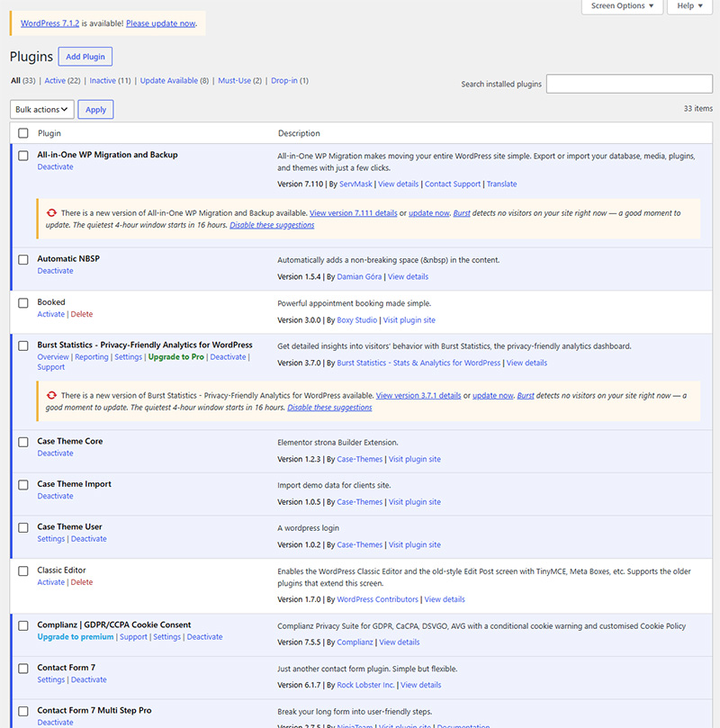
Task: Activate the Booked plugin
Action: click(x=51, y=314)
